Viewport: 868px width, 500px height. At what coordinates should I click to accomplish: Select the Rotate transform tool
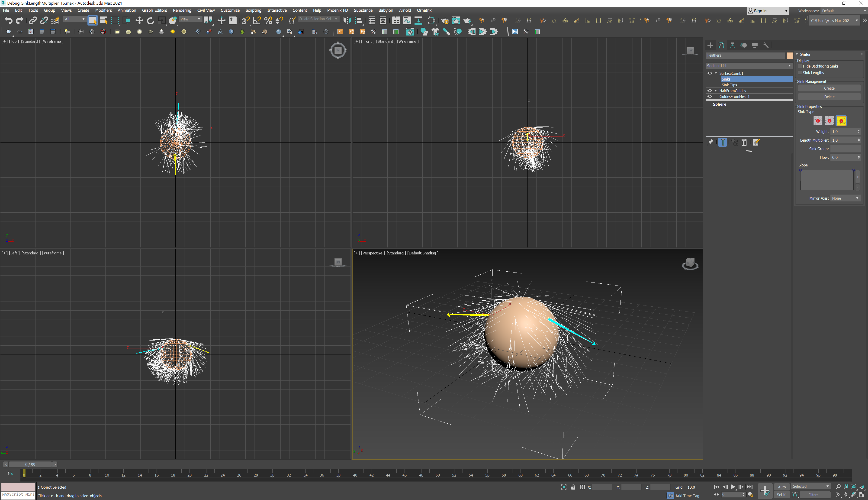click(150, 21)
